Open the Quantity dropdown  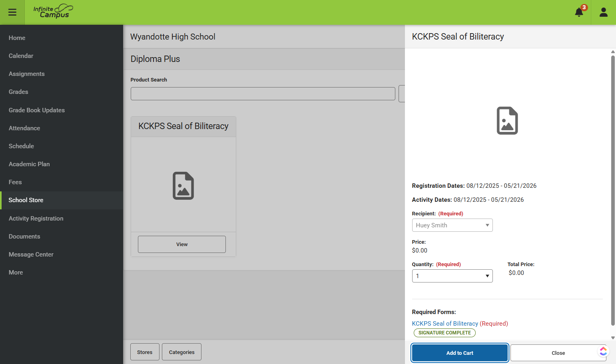coord(452,276)
